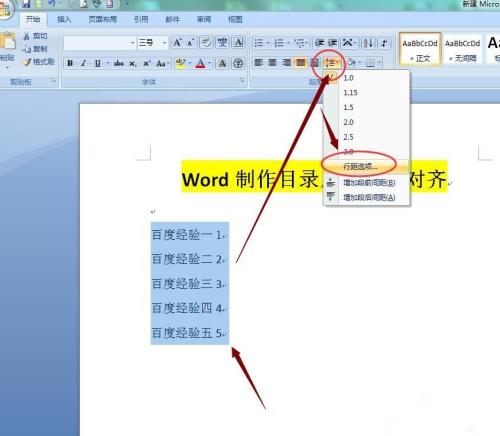Expand the Font Color dropdown arrow
Image resolution: width=500 pixels, height=436 pixels.
[210, 63]
